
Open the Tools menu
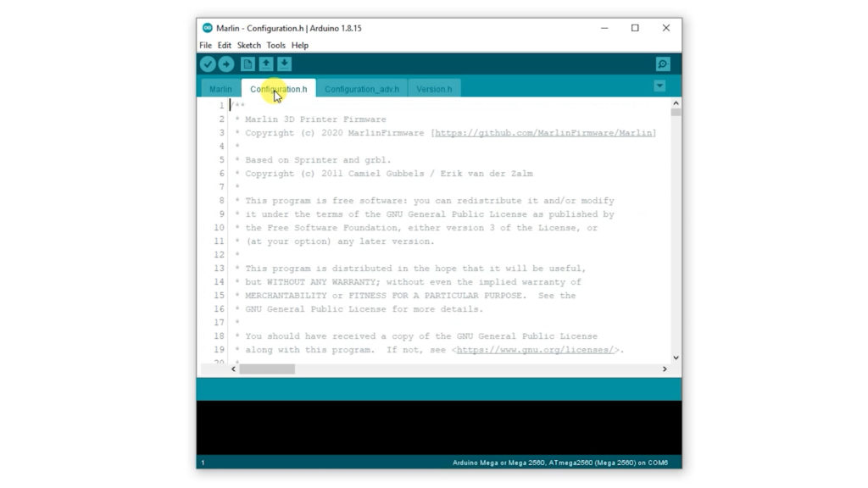click(276, 46)
